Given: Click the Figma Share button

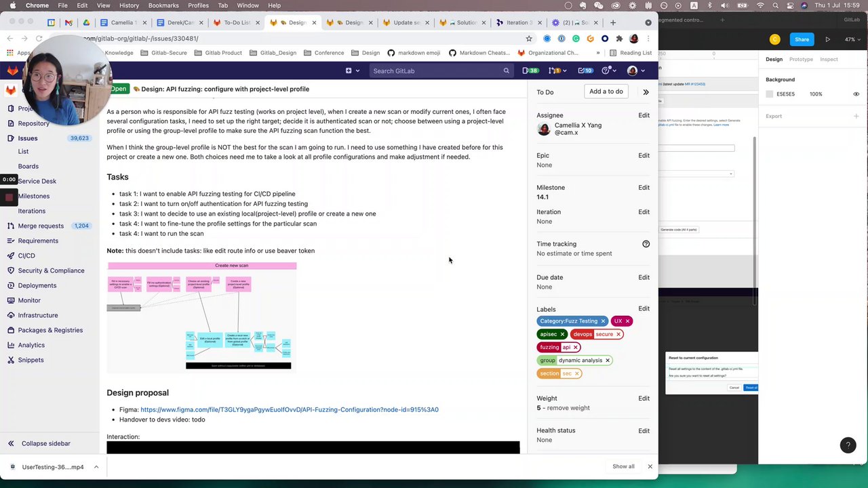Looking at the screenshot, I should pos(802,39).
